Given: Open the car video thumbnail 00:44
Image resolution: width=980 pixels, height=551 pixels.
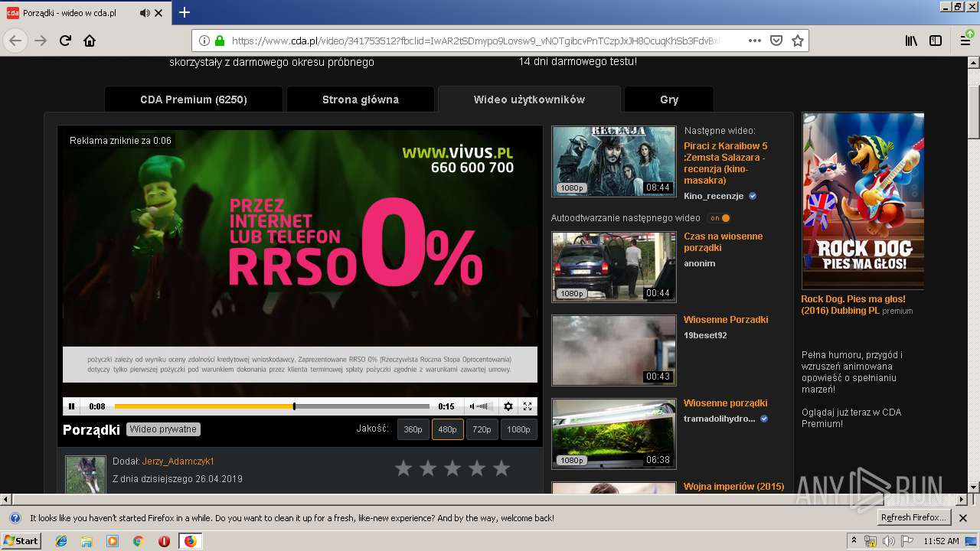Looking at the screenshot, I should 614,266.
